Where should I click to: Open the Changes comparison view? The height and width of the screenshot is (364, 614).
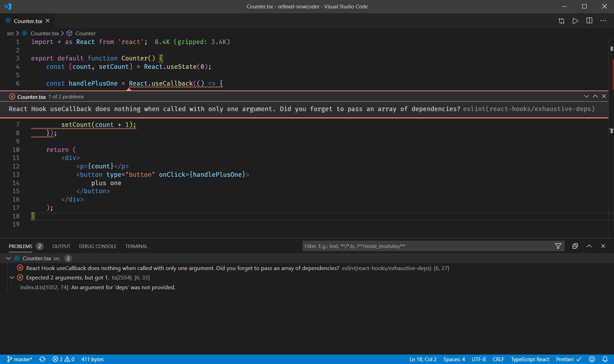[562, 21]
